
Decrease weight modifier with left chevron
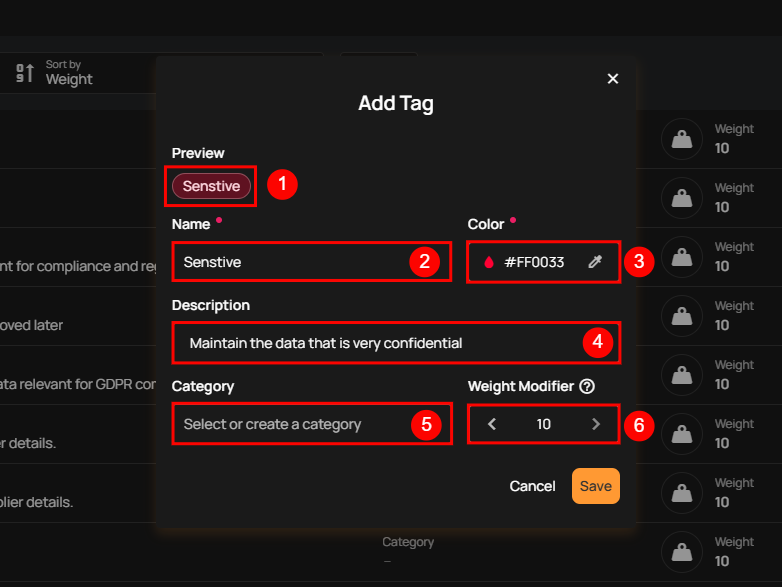coord(492,424)
